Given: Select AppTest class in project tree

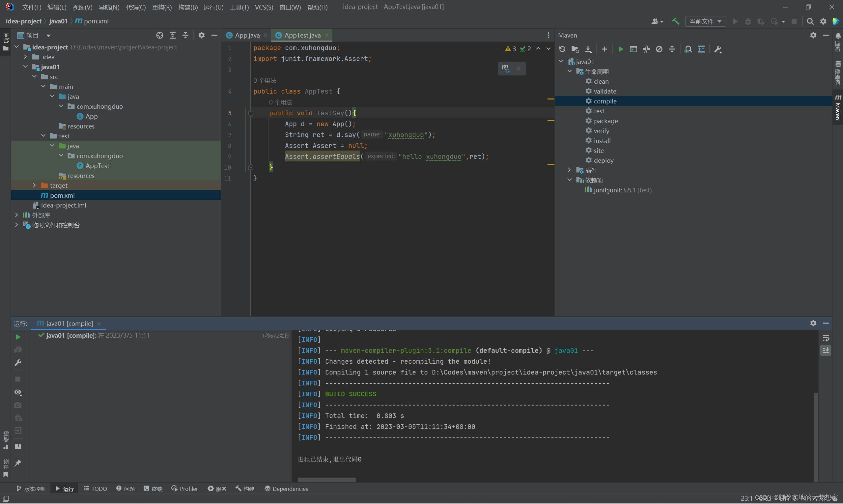Looking at the screenshot, I should pyautogui.click(x=97, y=166).
